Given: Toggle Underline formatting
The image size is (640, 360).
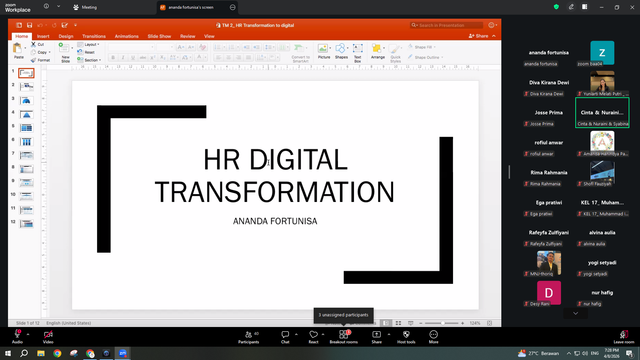Looking at the screenshot, I should pyautogui.click(x=133, y=58).
